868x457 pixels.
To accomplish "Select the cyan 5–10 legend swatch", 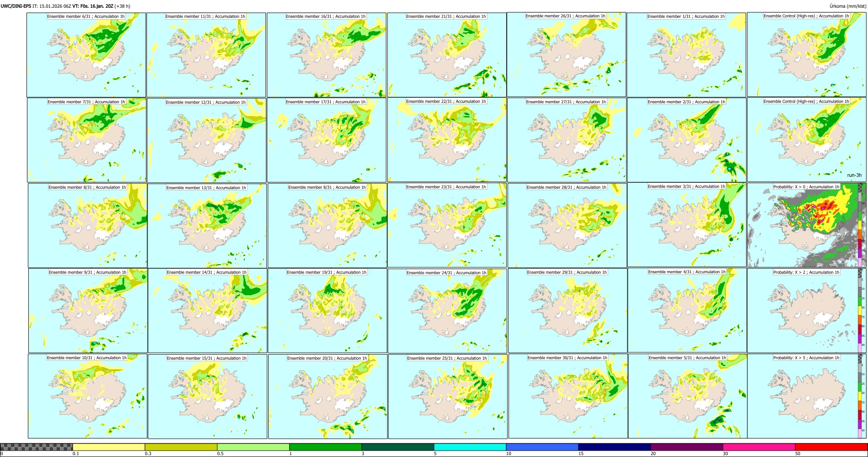I will click(470, 447).
